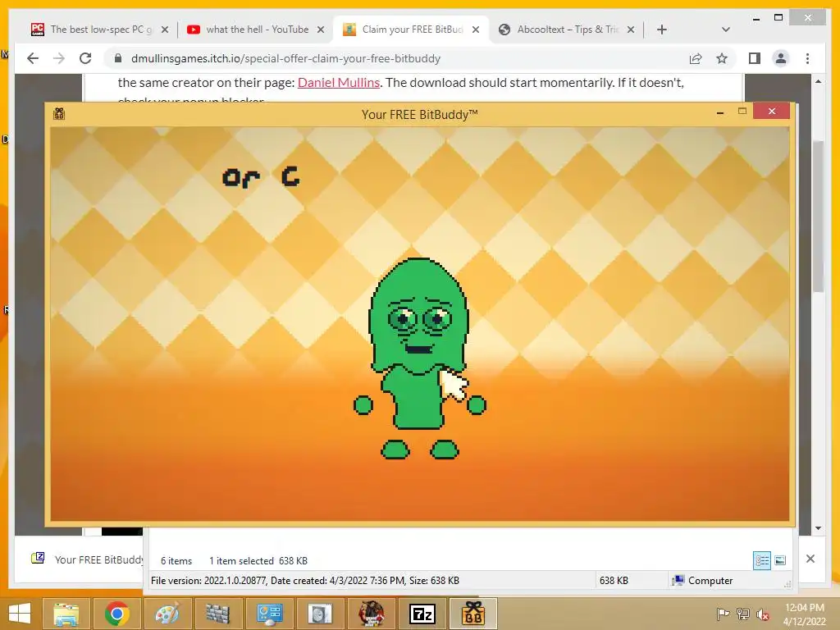Open 7-Zip from the taskbar

coord(422,614)
